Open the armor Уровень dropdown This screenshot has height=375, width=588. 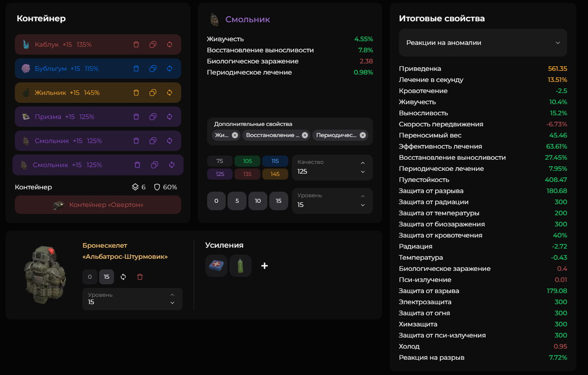pyautogui.click(x=133, y=299)
